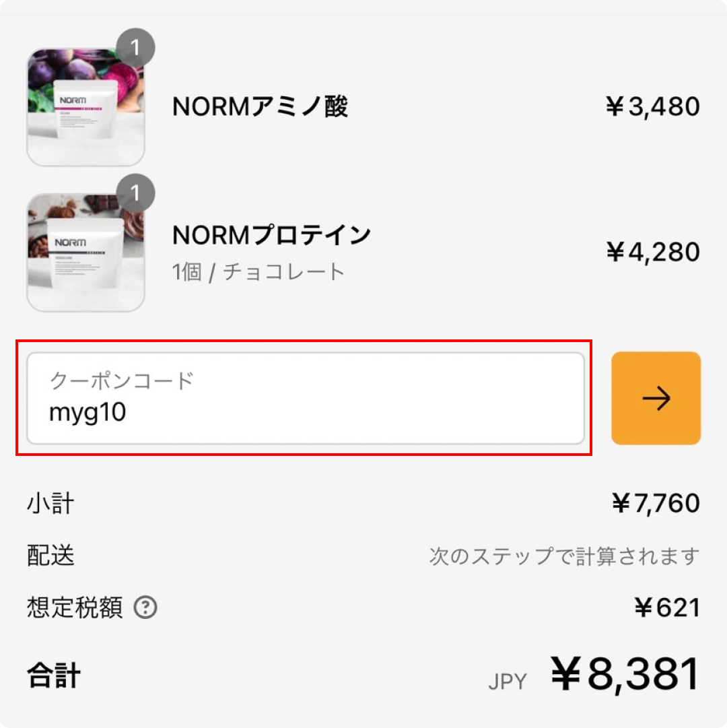
Task: Click the orange arrow apply-coupon button
Action: [656, 398]
